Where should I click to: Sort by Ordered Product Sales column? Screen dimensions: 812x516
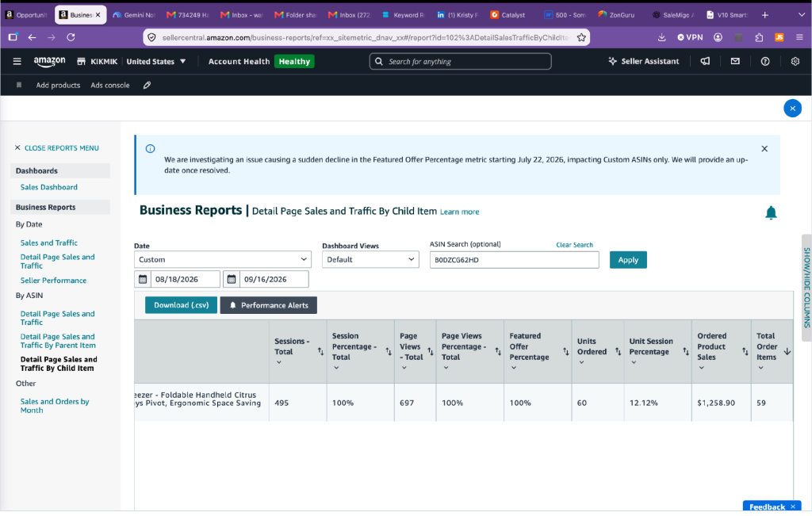click(x=745, y=351)
